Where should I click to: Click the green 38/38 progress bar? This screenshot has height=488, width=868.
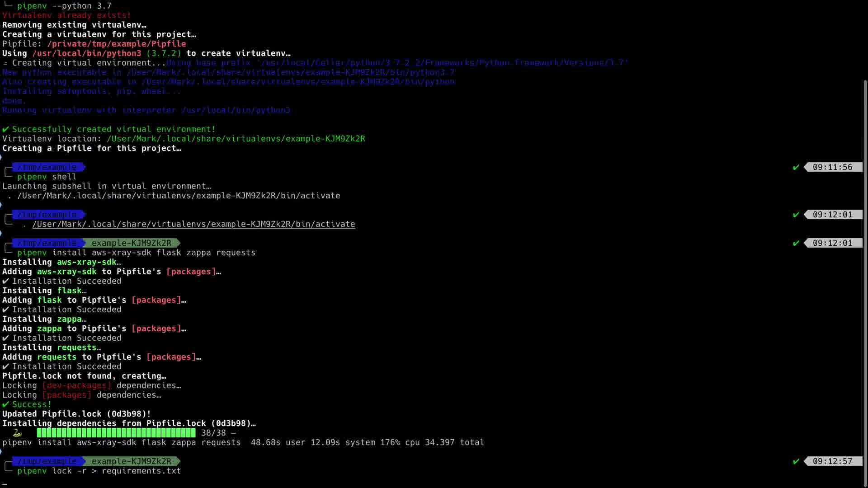tap(116, 433)
